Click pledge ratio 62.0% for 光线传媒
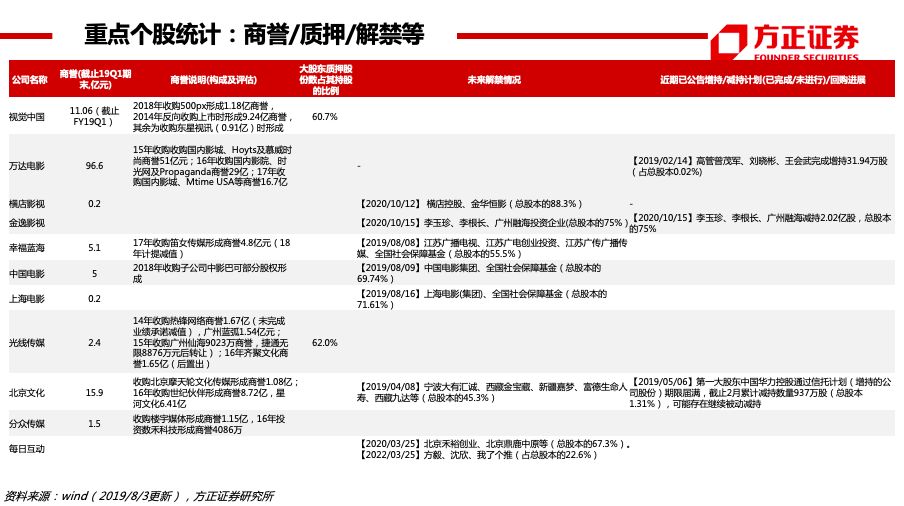The height and width of the screenshot is (506, 904). (x=325, y=343)
